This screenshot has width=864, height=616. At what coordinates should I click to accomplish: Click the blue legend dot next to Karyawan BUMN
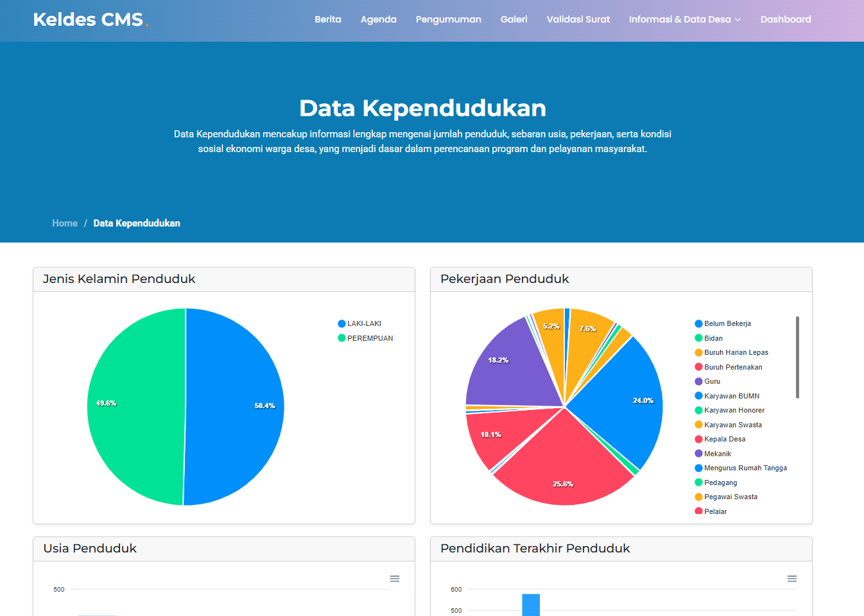tap(699, 395)
